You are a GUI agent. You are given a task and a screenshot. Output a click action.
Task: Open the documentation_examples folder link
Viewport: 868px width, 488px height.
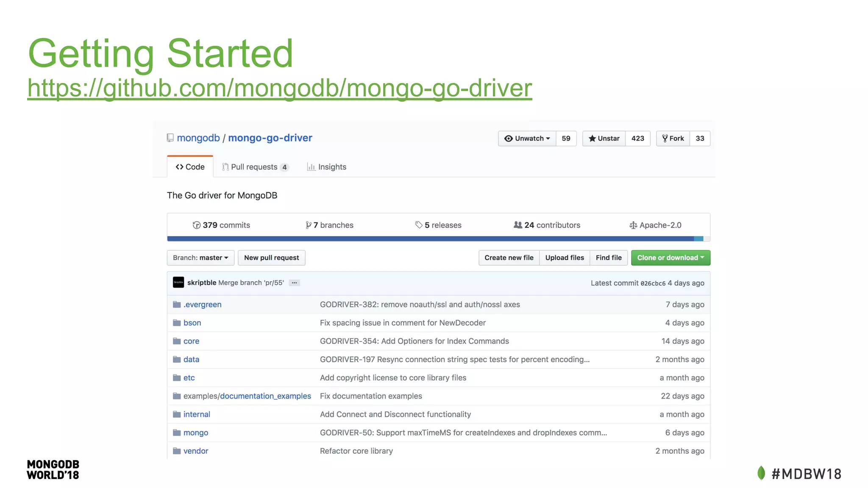tap(265, 396)
